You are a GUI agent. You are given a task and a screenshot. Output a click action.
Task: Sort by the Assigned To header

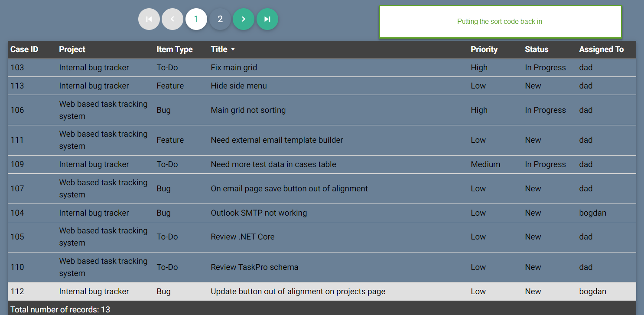point(601,49)
